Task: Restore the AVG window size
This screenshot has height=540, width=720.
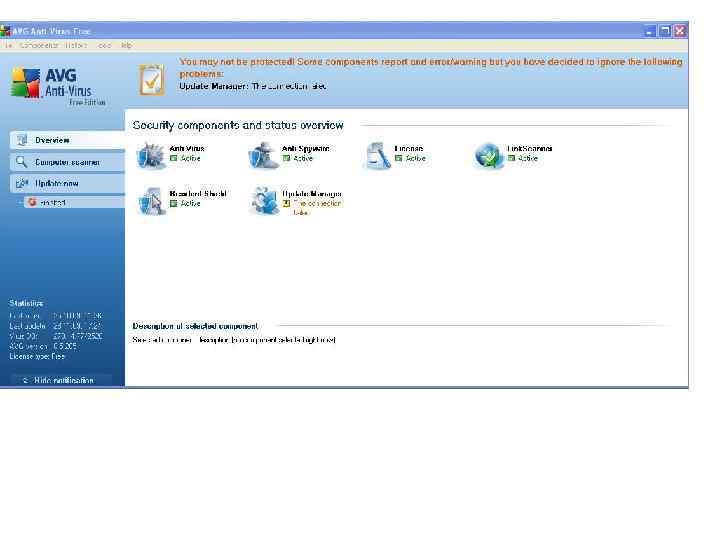Action: point(664,31)
